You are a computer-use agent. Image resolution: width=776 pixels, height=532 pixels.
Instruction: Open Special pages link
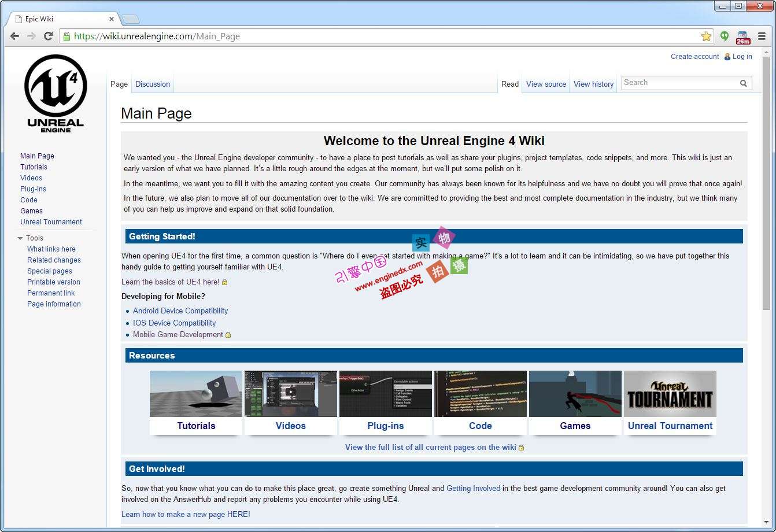(x=50, y=271)
